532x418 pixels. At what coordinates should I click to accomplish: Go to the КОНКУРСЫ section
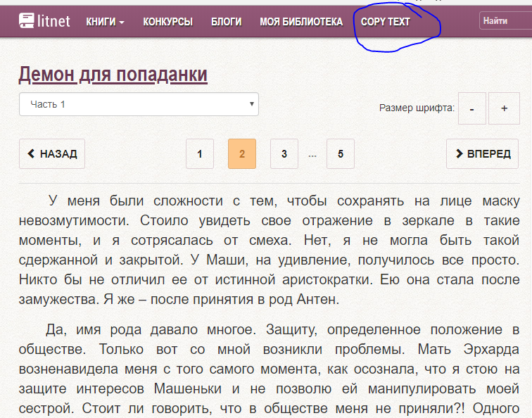[167, 22]
